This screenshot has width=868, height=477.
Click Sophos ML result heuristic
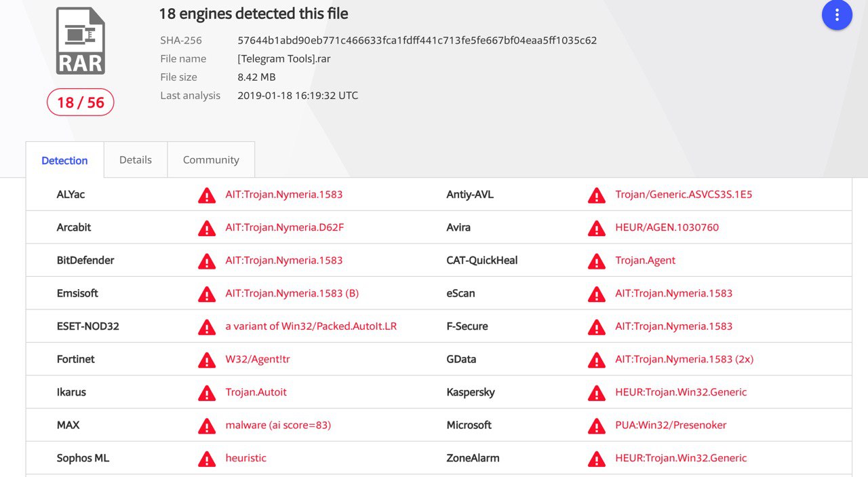pos(246,458)
